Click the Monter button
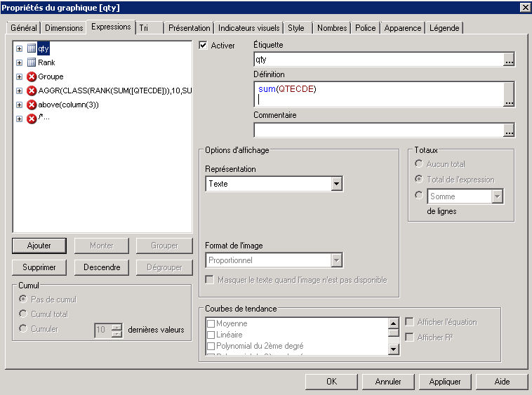This screenshot has width=532, height=395. [x=102, y=246]
